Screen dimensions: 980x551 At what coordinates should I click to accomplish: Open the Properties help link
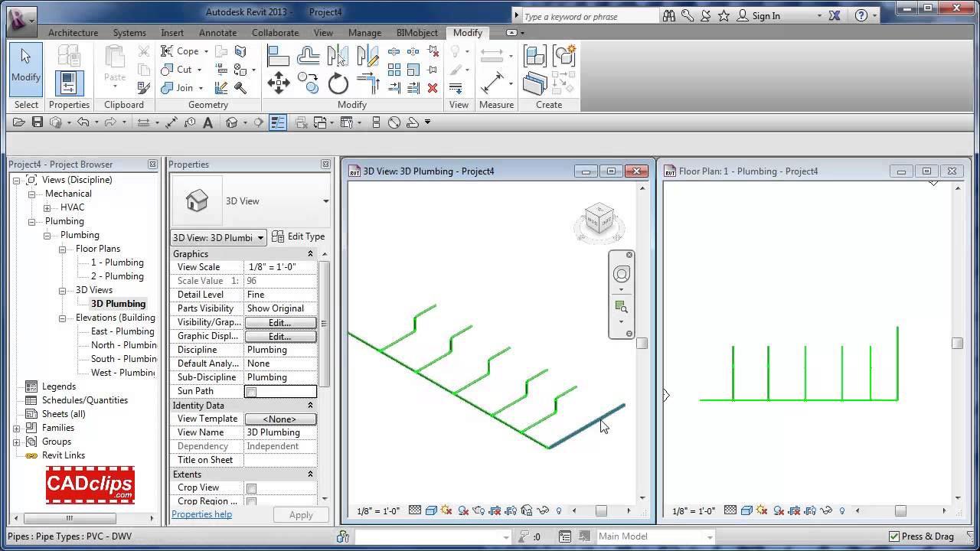click(201, 514)
